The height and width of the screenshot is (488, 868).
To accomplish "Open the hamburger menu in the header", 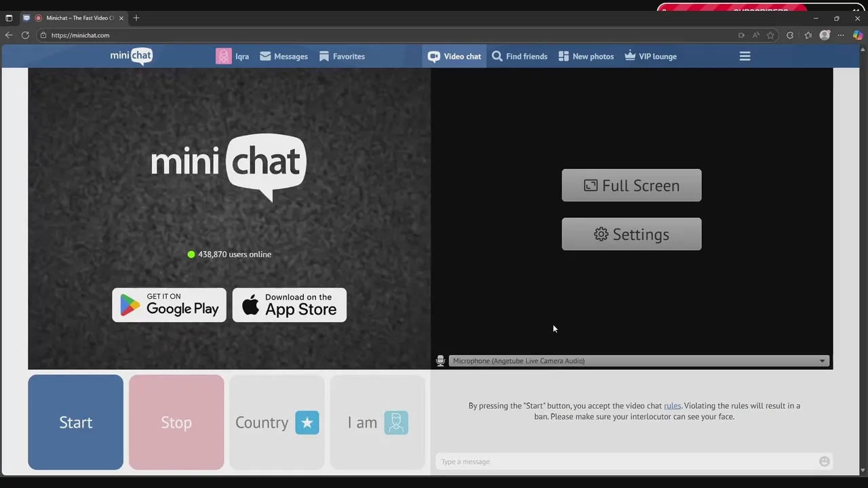I will point(745,56).
